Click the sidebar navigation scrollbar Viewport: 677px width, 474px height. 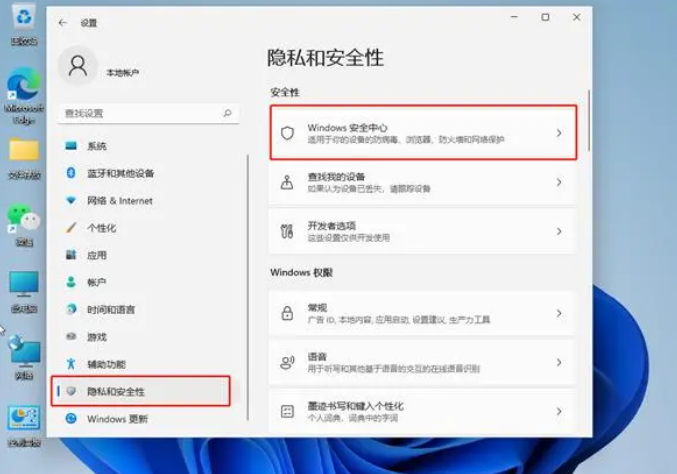pyautogui.click(x=248, y=287)
